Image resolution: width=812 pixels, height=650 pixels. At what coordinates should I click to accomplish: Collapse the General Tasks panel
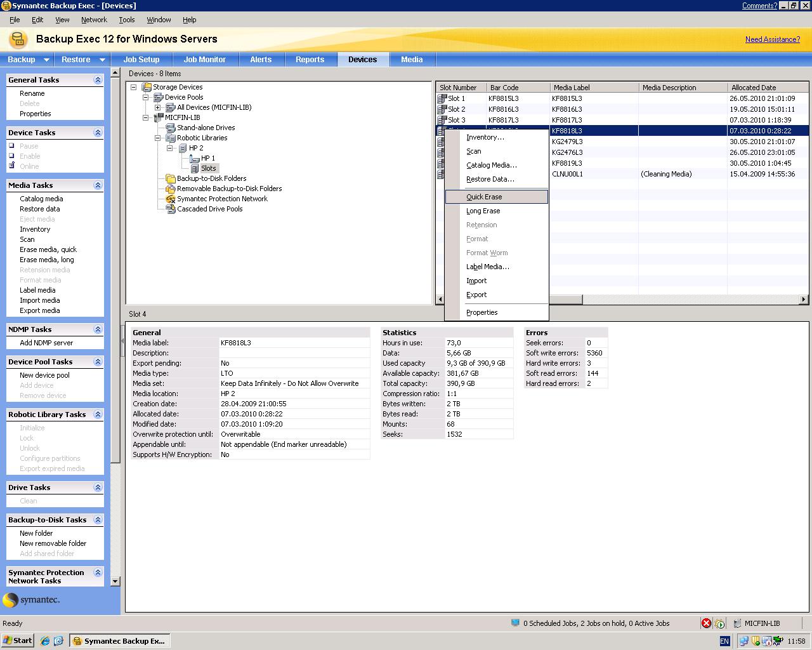click(98, 80)
